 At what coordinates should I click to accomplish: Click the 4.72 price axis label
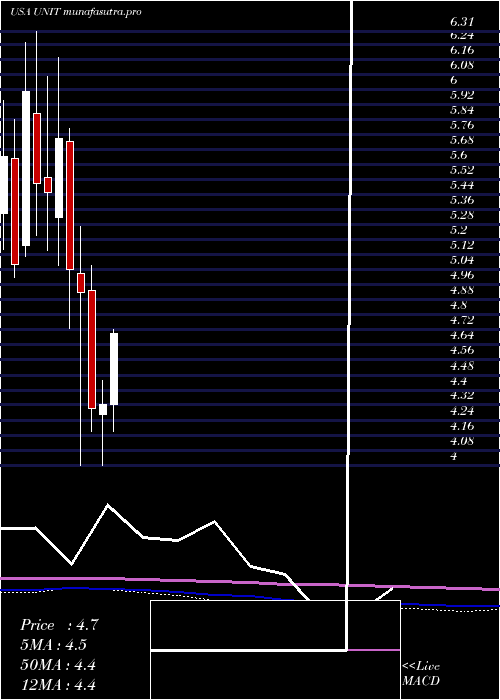click(x=462, y=320)
